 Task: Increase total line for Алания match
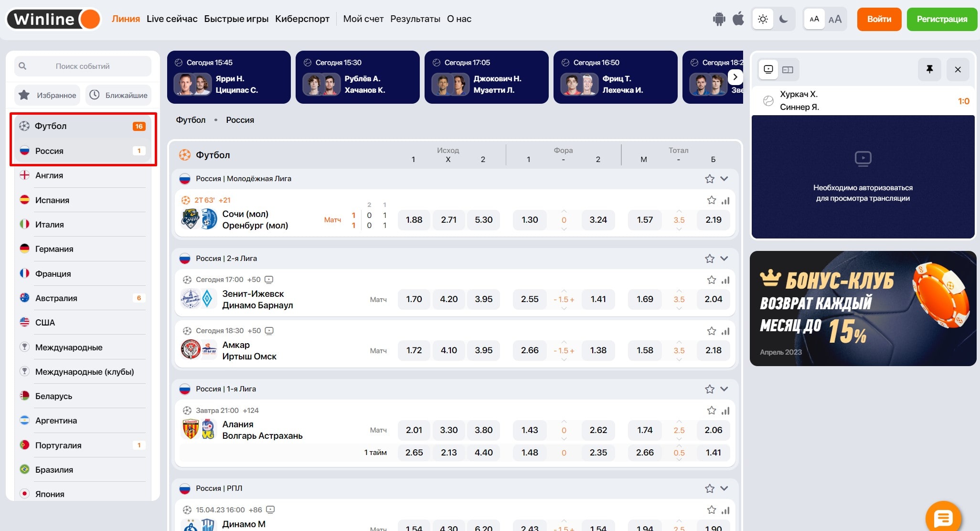[679, 422]
